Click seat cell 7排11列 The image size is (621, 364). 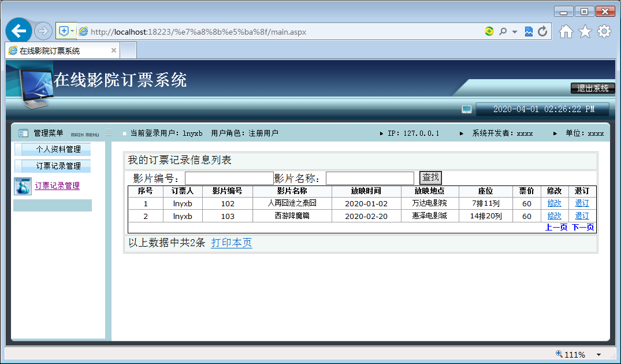coord(486,203)
